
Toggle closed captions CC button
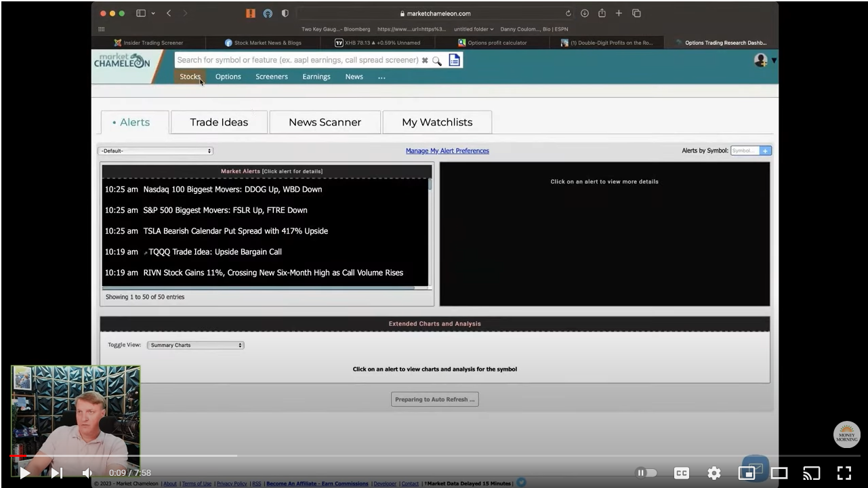(x=681, y=473)
